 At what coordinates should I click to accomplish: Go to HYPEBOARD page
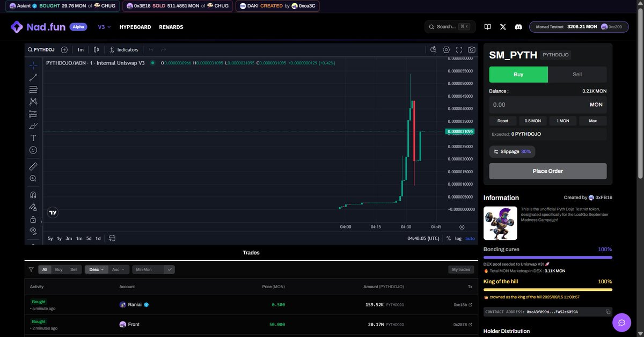tap(135, 27)
